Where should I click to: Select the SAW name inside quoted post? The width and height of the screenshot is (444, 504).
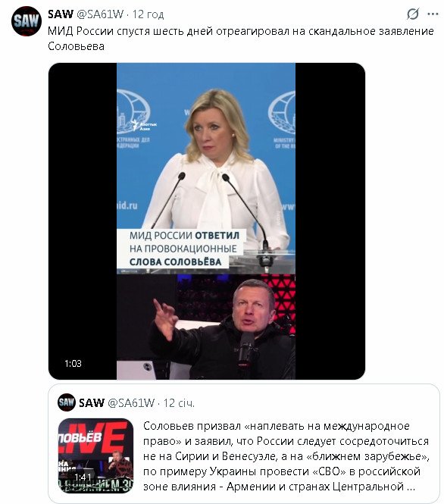pyautogui.click(x=92, y=402)
